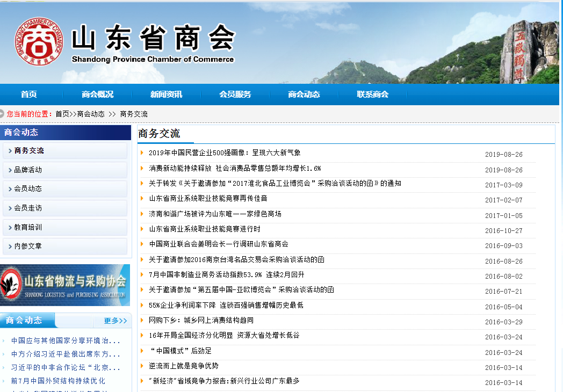Screen dimensions: 563x392
Task: Select 联系商会 in the navigation bar
Action: point(372,95)
